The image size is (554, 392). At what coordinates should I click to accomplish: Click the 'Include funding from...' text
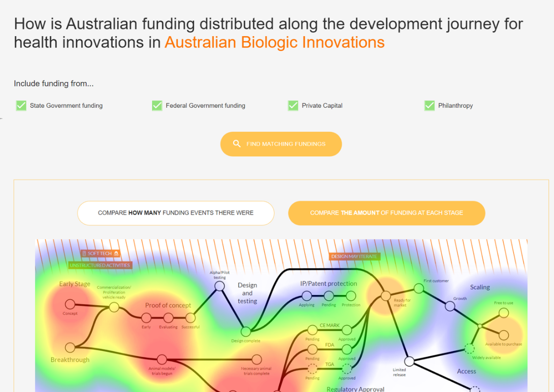click(54, 84)
